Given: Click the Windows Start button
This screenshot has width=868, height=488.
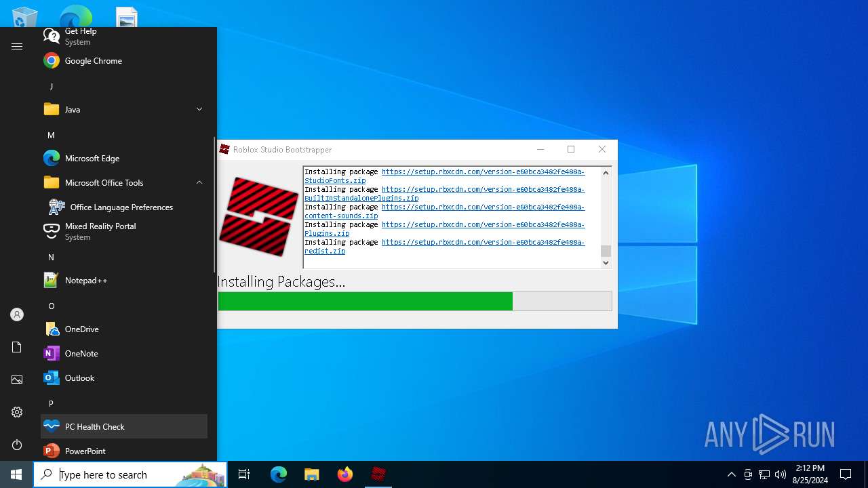Looking at the screenshot, I should coord(16,474).
